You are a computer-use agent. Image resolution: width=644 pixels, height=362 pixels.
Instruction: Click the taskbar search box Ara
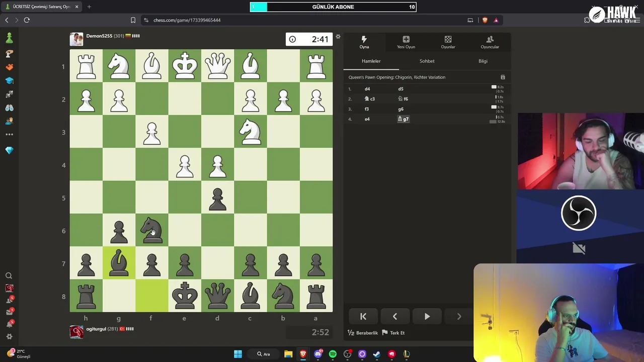(264, 354)
